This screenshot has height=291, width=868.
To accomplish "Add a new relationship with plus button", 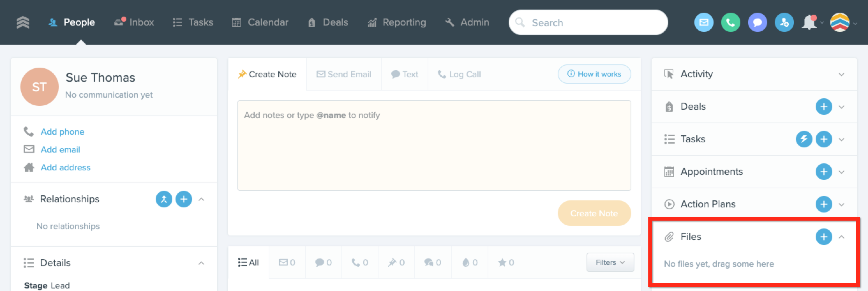I will tap(183, 199).
